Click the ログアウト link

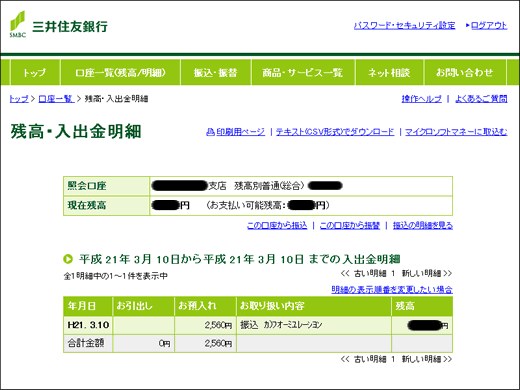pyautogui.click(x=489, y=26)
